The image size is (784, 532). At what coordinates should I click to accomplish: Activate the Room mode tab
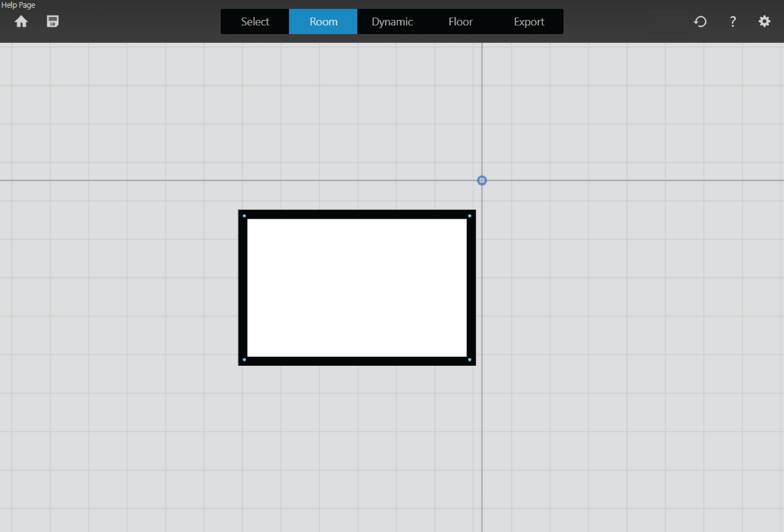pyautogui.click(x=323, y=22)
